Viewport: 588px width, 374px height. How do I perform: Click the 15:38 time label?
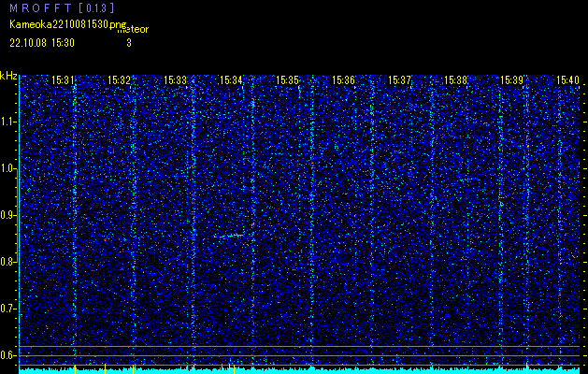(x=455, y=79)
